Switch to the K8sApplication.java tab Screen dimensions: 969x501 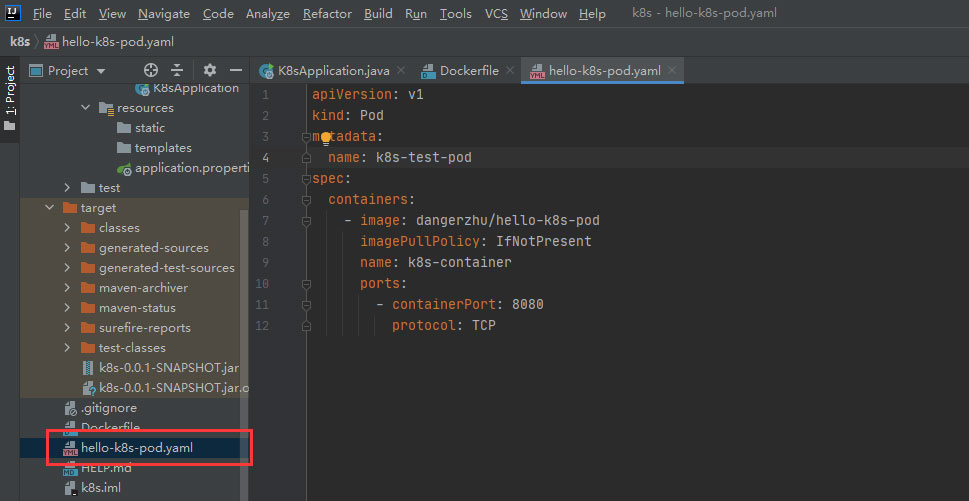click(325, 70)
